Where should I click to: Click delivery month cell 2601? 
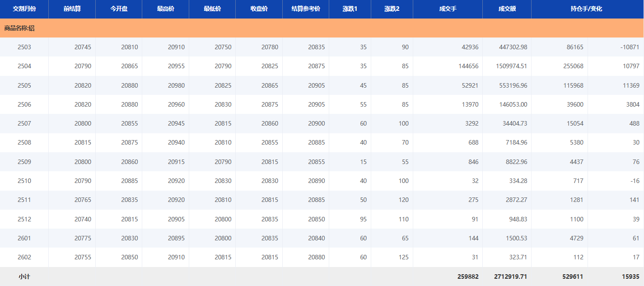tap(24, 238)
